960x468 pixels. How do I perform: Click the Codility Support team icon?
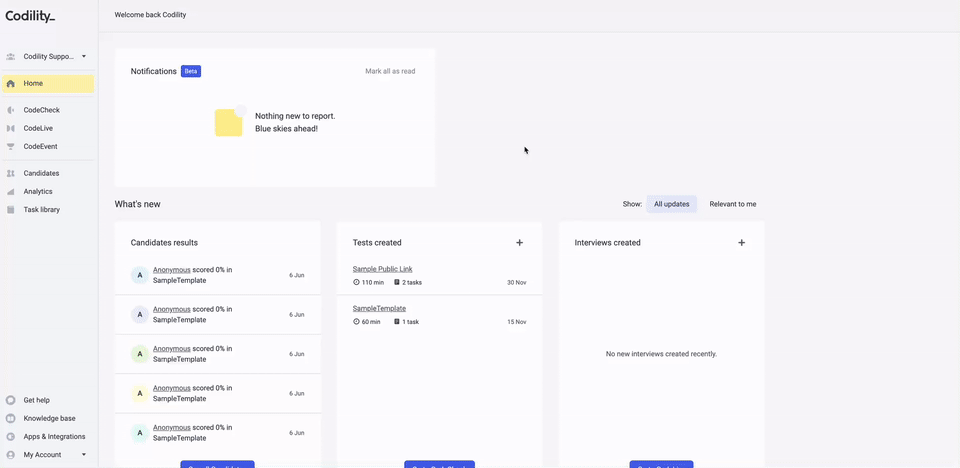[10, 56]
